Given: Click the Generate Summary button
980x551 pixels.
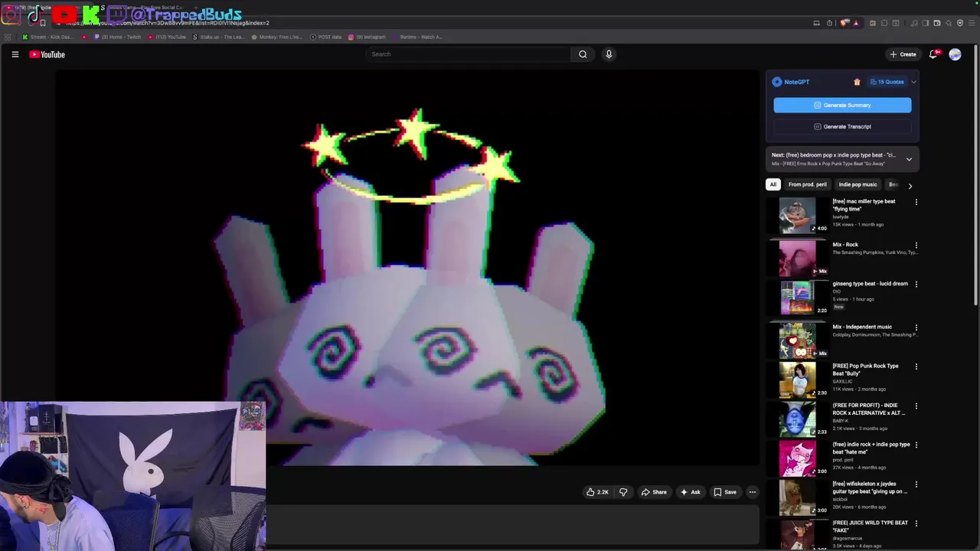Looking at the screenshot, I should tap(842, 105).
